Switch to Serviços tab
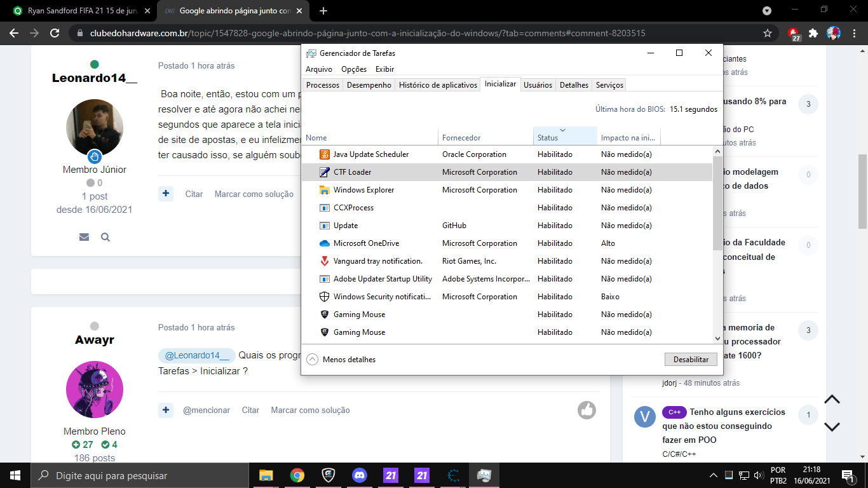 [x=609, y=85]
